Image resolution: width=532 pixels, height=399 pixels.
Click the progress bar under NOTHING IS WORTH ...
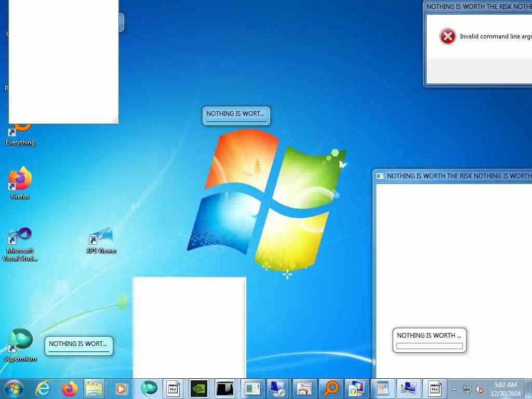click(x=430, y=345)
